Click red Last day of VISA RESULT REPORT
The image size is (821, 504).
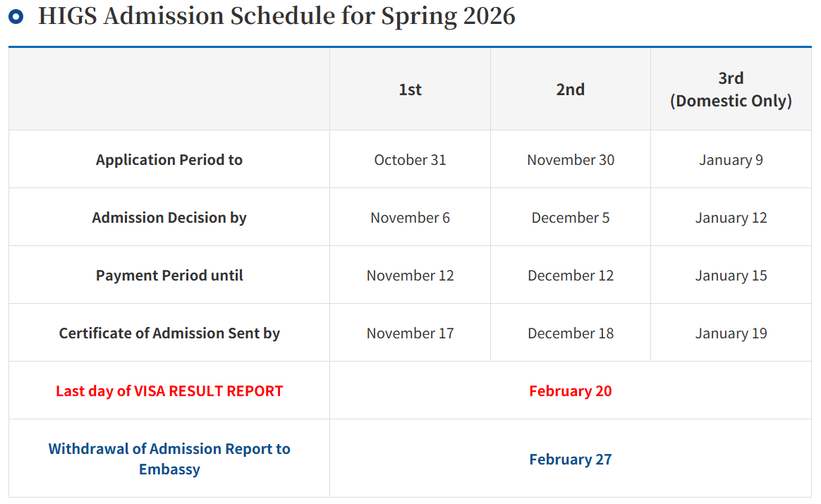(x=169, y=391)
